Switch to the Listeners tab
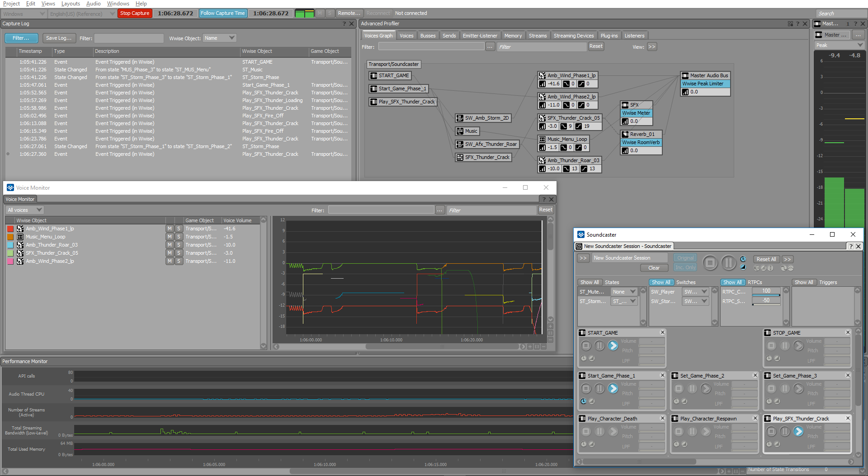868x476 pixels. coord(634,36)
